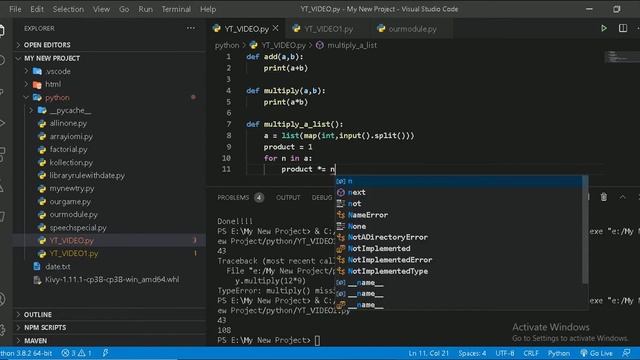Open the View menu

coord(101,9)
